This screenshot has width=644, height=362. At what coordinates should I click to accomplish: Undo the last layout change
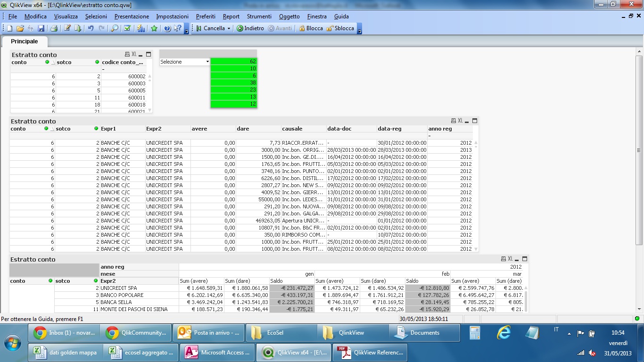click(91, 28)
